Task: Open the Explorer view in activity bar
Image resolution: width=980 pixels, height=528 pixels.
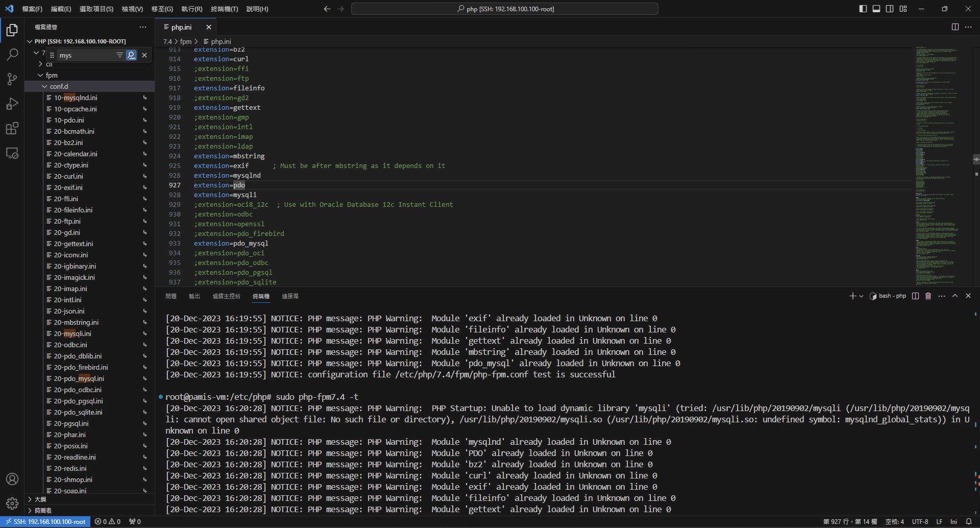Action: click(x=12, y=30)
